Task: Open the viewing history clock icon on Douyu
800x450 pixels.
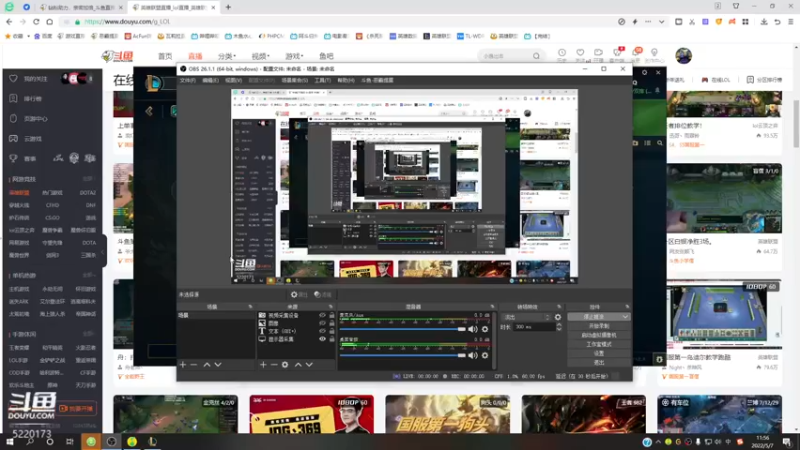Action: click(x=562, y=53)
